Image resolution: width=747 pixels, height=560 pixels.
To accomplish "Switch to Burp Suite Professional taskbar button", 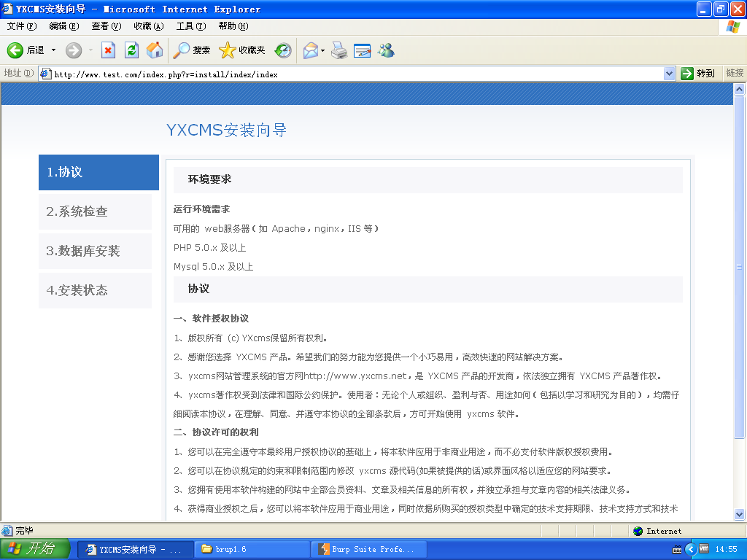I will click(x=369, y=550).
